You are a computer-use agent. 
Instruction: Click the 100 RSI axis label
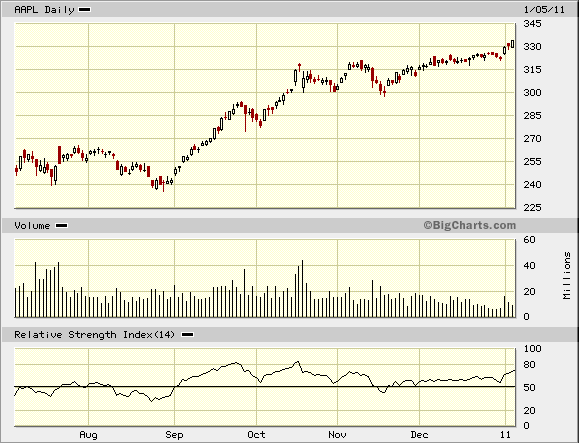532,348
